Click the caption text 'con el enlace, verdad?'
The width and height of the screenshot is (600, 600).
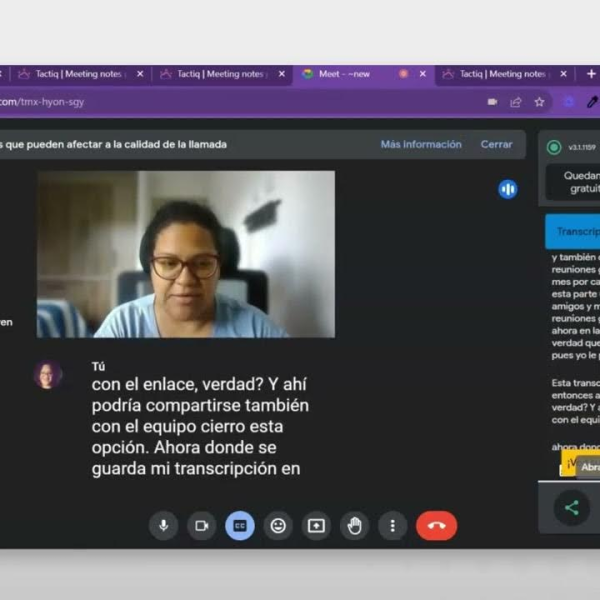[x=178, y=384]
